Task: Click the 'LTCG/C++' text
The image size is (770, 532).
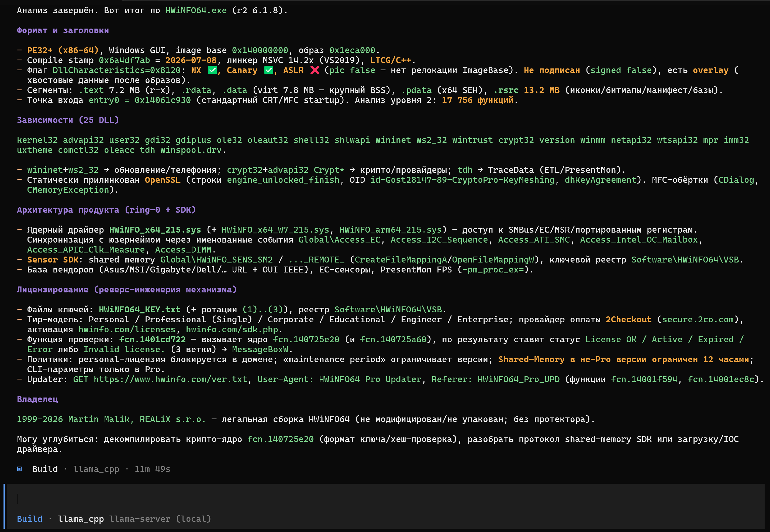Action: [391, 60]
